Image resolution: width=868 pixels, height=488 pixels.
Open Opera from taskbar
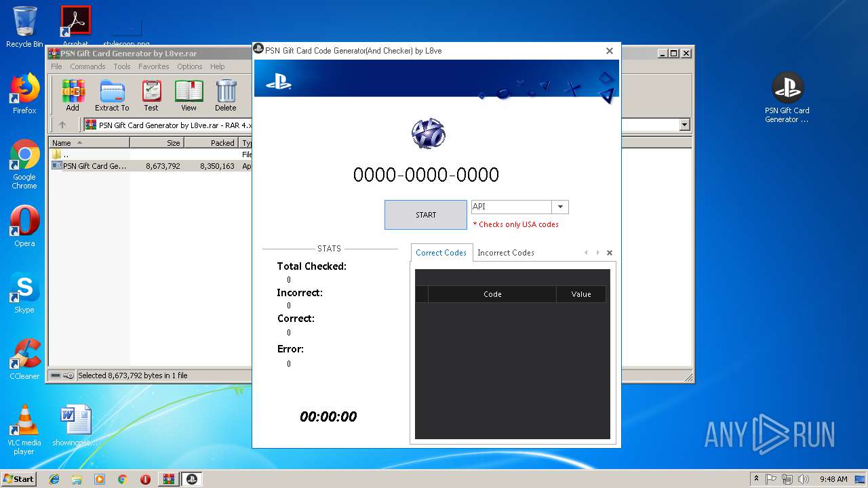click(x=145, y=479)
